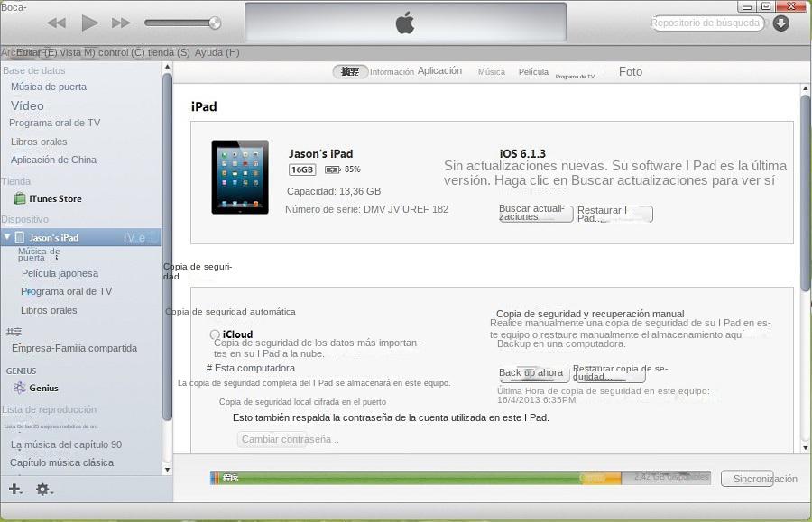Open the Editar (E) menu
The width and height of the screenshot is (812, 522).
click(36, 52)
